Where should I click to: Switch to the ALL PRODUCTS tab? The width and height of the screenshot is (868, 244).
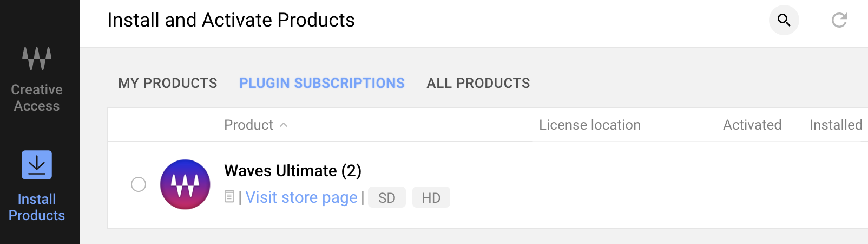(478, 83)
